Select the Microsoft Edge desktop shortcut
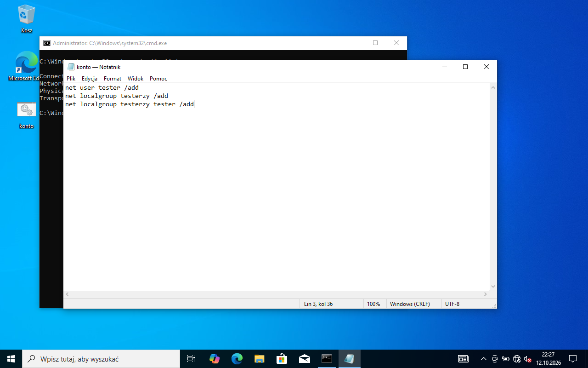 (x=26, y=66)
